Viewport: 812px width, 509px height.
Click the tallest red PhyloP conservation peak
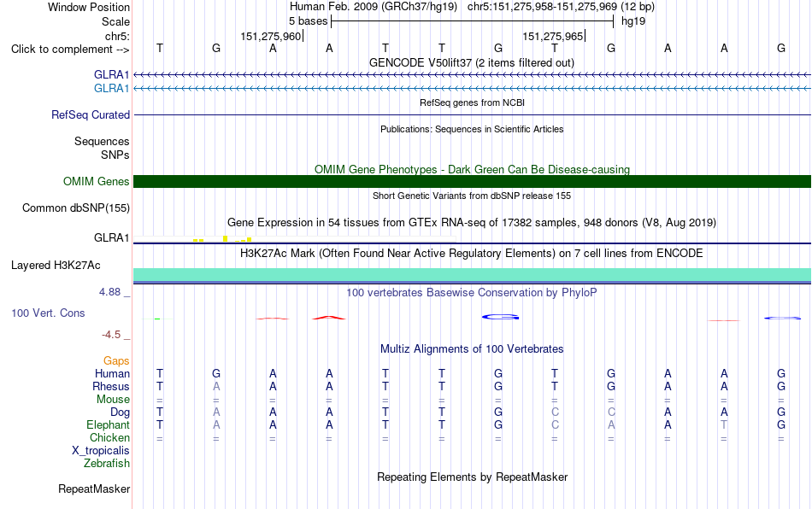coord(329,318)
